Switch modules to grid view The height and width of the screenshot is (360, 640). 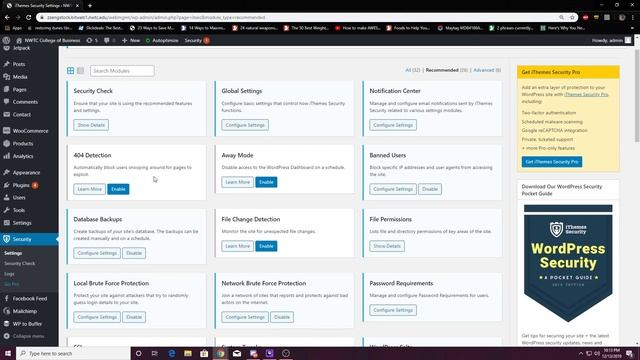pos(71,71)
